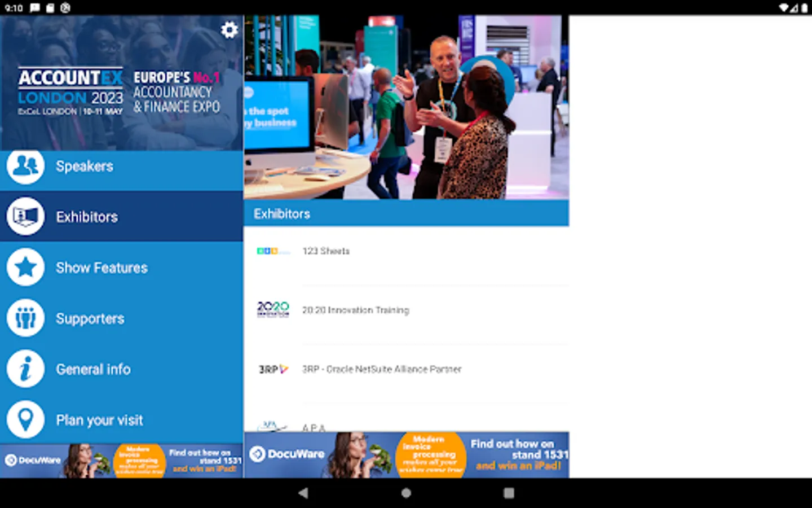Tap the Show Features star icon
This screenshot has width=812, height=508.
tap(25, 267)
